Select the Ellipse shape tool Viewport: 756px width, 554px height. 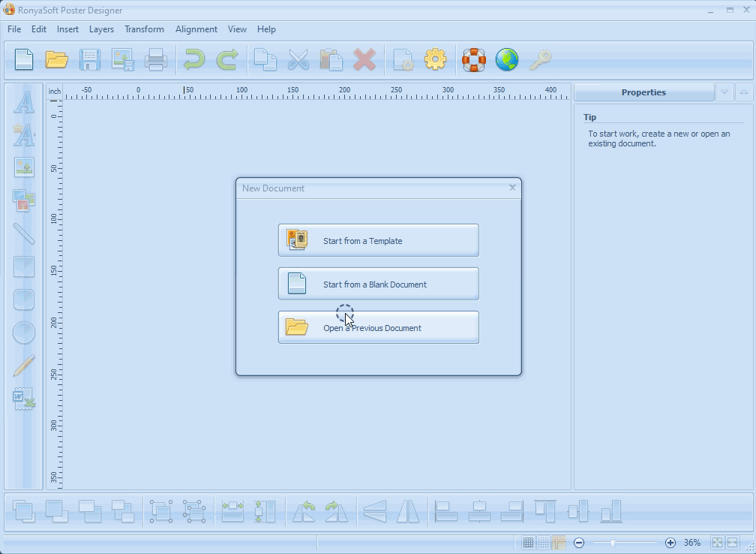[x=24, y=333]
